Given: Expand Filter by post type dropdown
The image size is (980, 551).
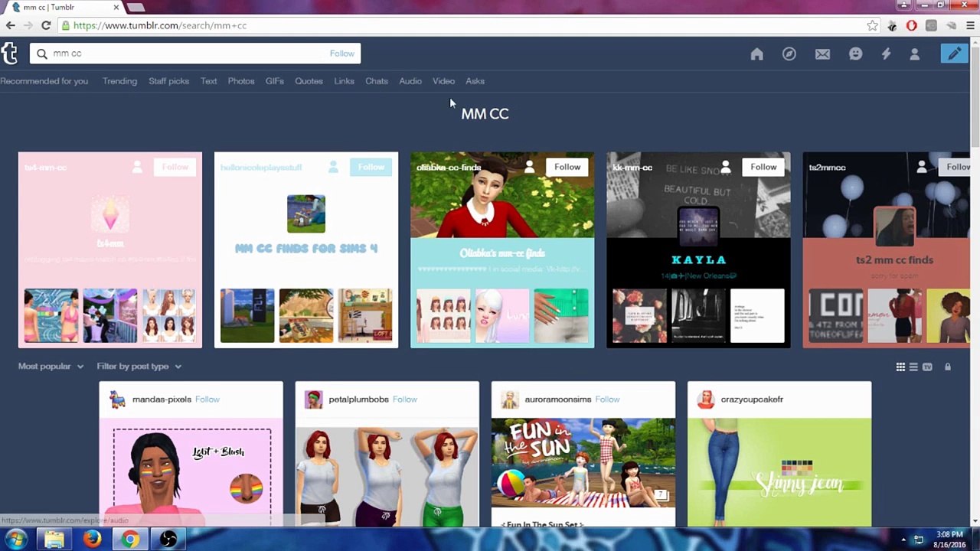Looking at the screenshot, I should pyautogui.click(x=139, y=367).
